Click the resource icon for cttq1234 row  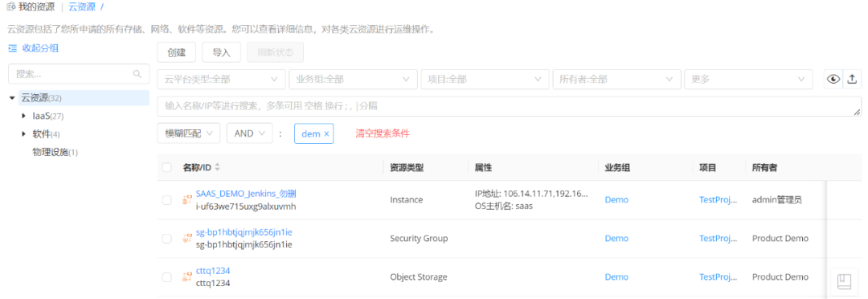coord(187,276)
